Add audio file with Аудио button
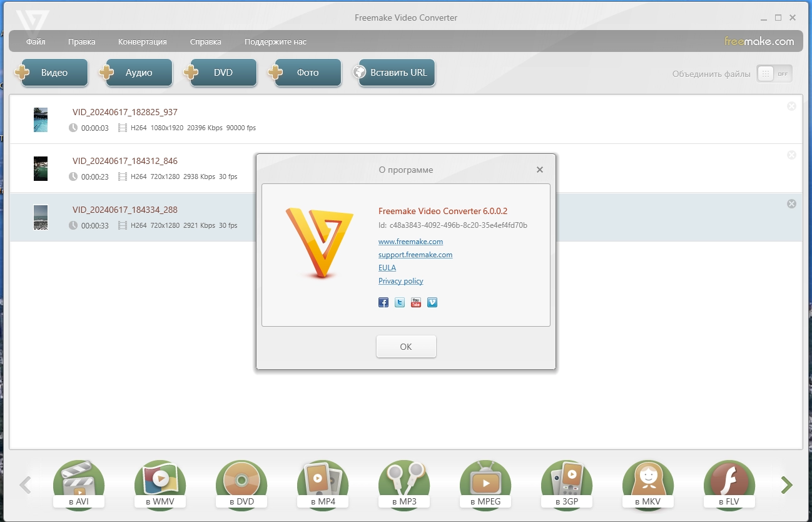Screen dimensions: 812x522 tap(136, 73)
